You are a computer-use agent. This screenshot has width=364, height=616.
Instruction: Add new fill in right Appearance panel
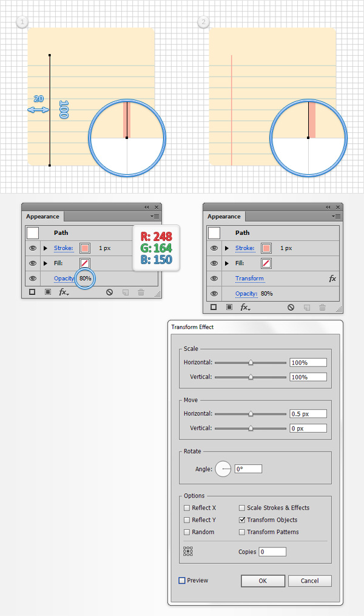tap(229, 307)
